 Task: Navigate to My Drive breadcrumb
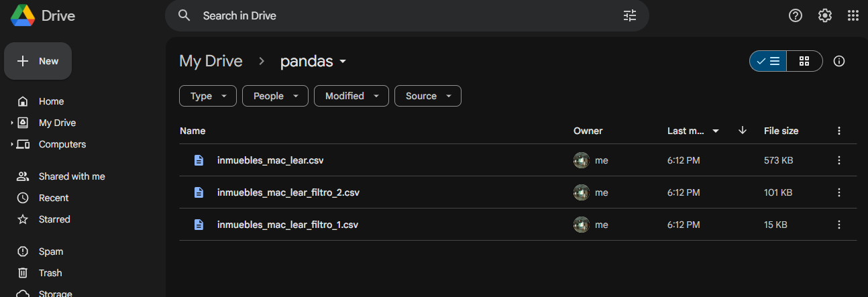(211, 61)
